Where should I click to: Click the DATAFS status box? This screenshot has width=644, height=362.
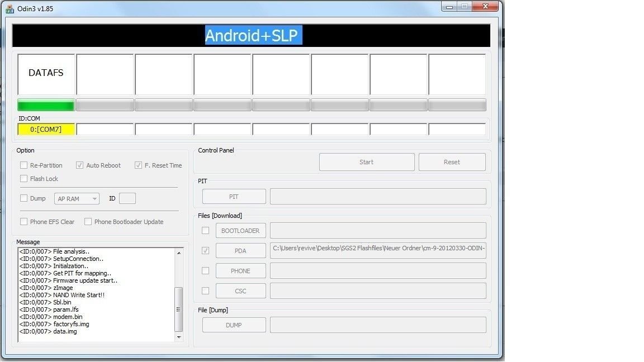(46, 74)
